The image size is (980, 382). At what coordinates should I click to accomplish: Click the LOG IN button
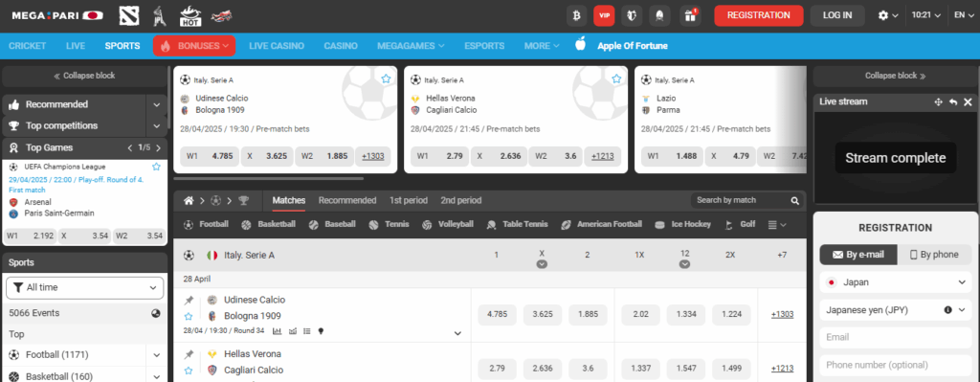[837, 15]
